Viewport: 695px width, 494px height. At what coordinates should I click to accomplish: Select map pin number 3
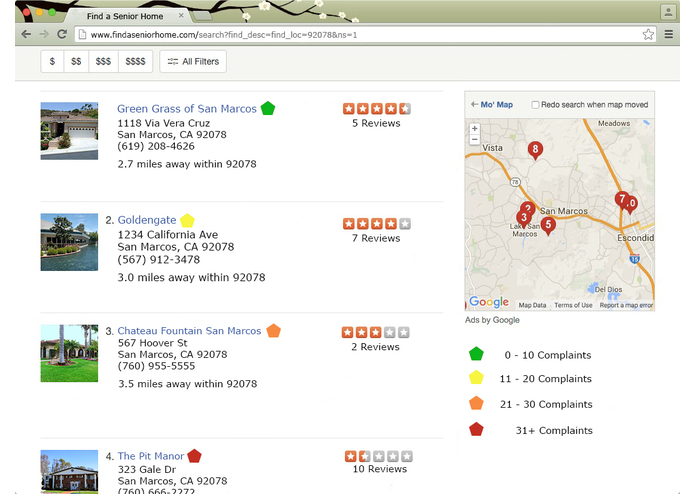tap(523, 219)
